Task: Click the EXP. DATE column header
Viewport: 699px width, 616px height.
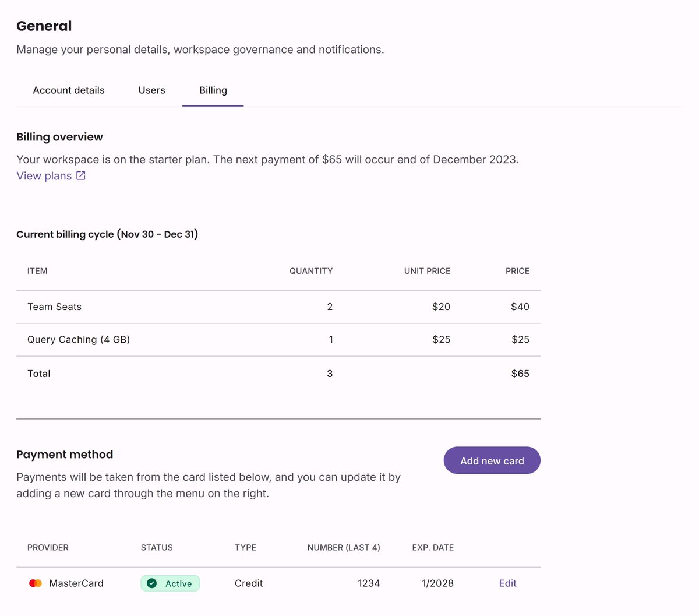Action: [x=433, y=548]
